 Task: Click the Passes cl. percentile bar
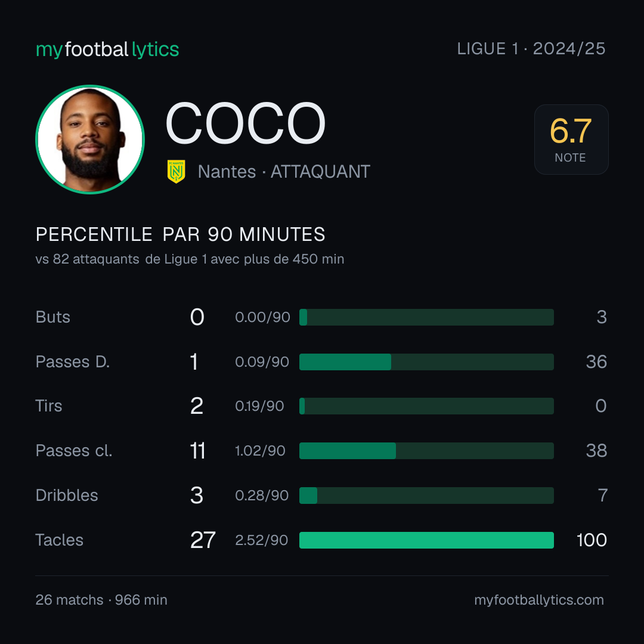click(x=426, y=451)
